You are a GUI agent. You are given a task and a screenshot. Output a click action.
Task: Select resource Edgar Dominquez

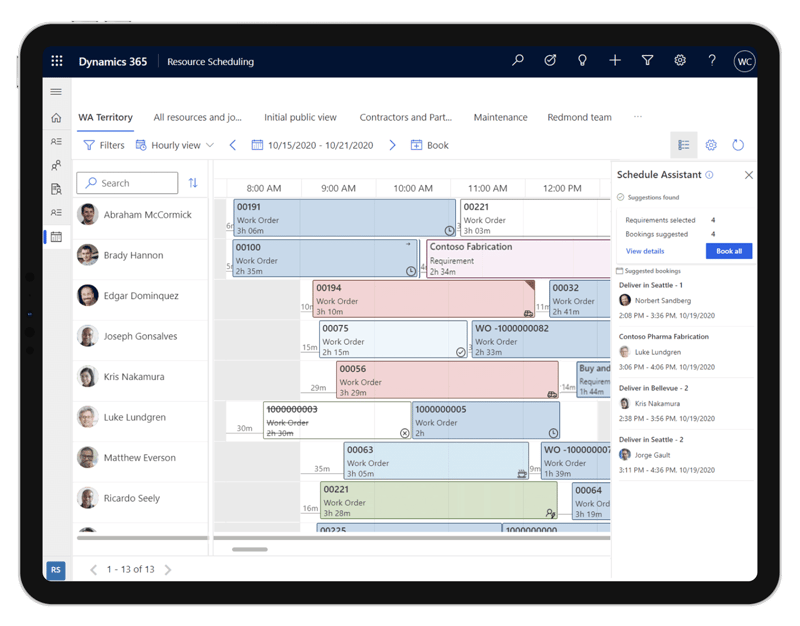coord(140,296)
